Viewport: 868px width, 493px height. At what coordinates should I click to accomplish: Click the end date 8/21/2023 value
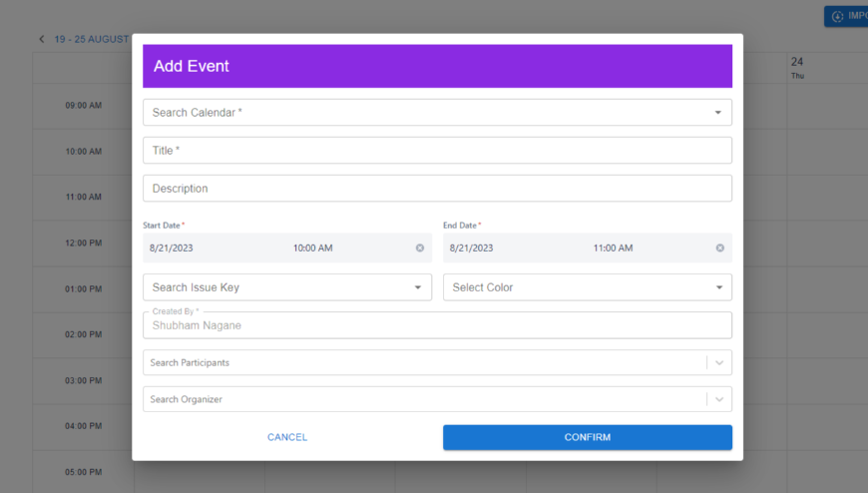tap(471, 247)
